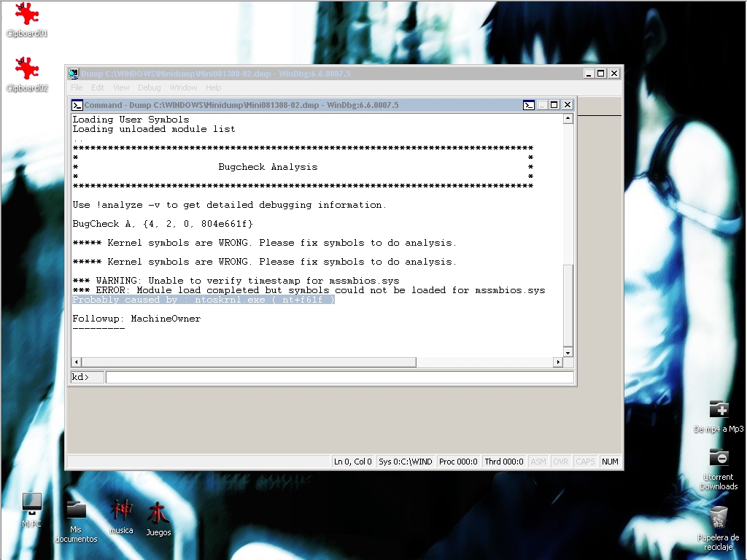The image size is (747, 560).
Task: Click the WinDbg application icon in title bar
Action: point(74,74)
